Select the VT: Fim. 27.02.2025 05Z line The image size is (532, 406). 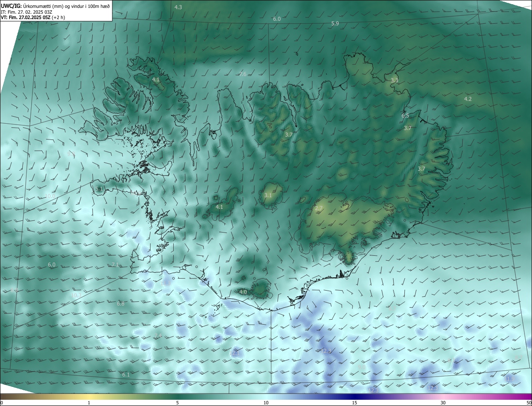(33, 17)
